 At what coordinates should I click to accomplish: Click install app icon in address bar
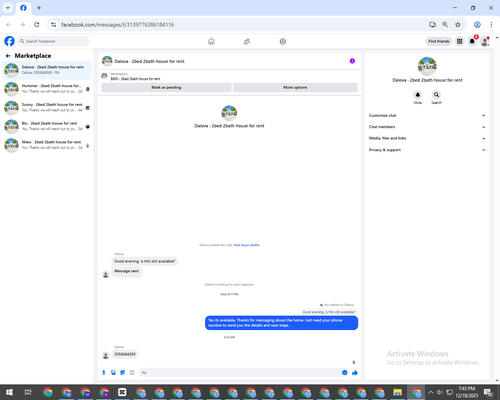tap(432, 25)
